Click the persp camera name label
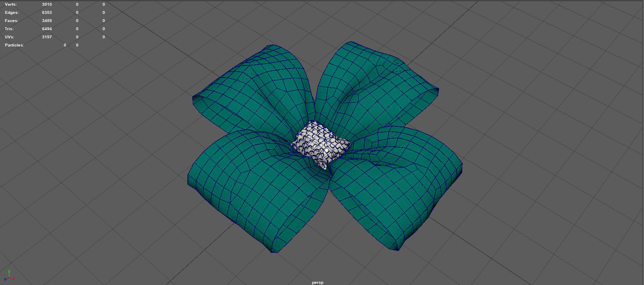 coord(318,282)
